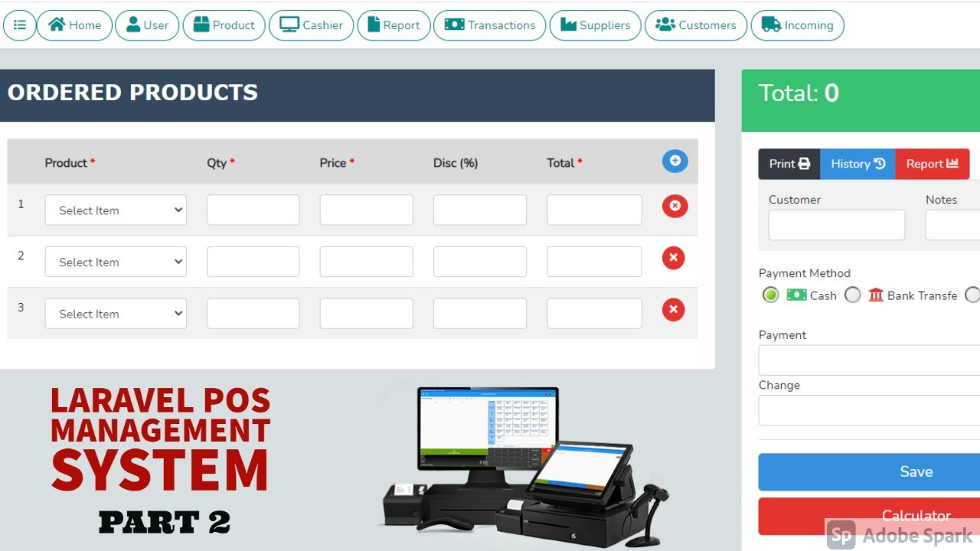Remove ordered product row 1
This screenshot has height=551, width=980.
click(x=675, y=206)
